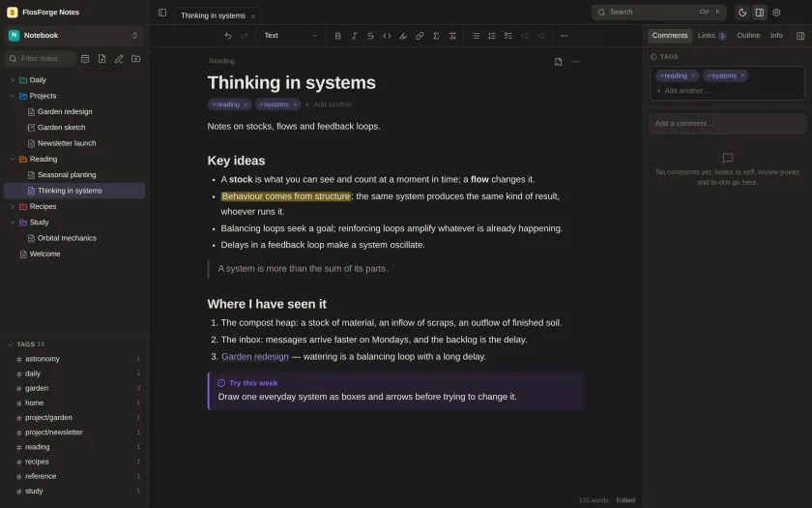This screenshot has width=812, height=508.
Task: Remove the #reading tag under the title
Action: point(246,105)
